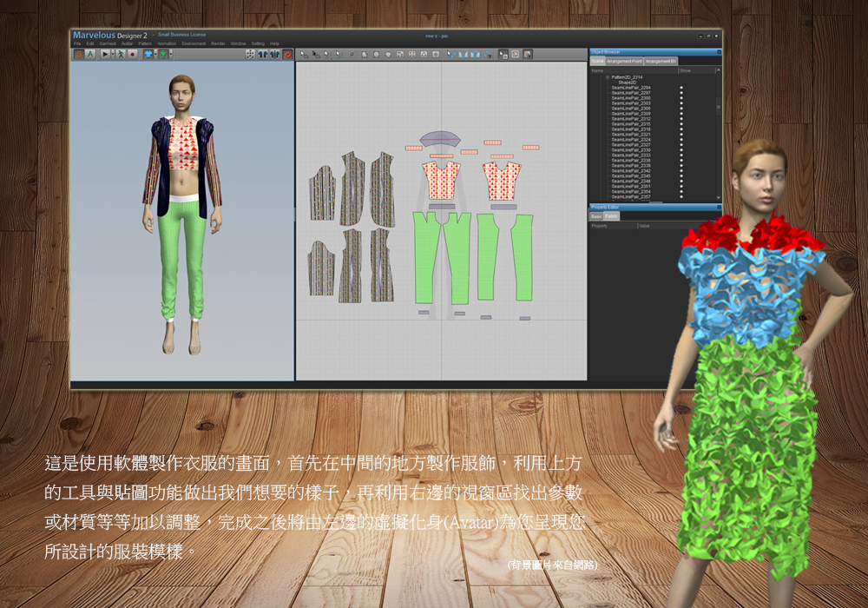
Task: Select the blue T-shirt garment icon
Action: [x=148, y=54]
